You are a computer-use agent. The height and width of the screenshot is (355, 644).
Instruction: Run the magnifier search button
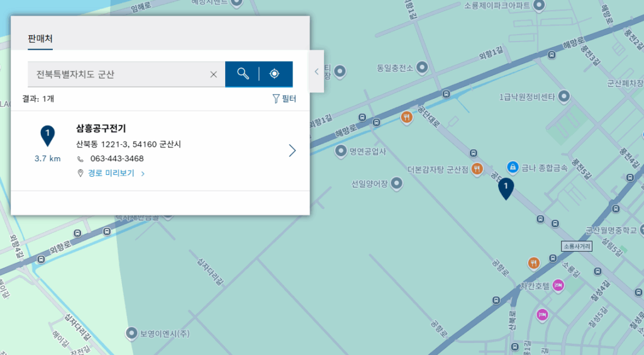[x=243, y=74]
